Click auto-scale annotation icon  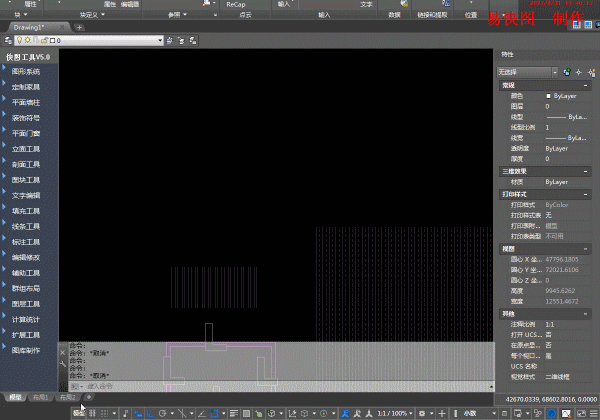[357, 413]
